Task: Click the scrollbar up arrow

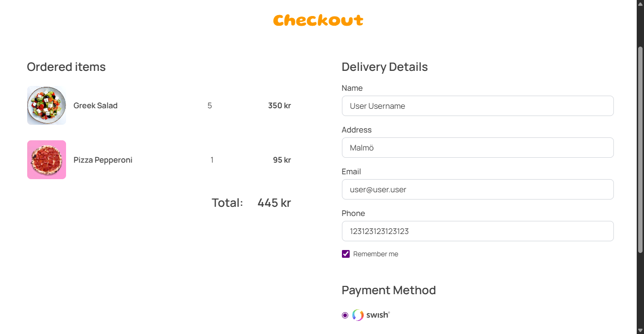Action: pos(640,3)
